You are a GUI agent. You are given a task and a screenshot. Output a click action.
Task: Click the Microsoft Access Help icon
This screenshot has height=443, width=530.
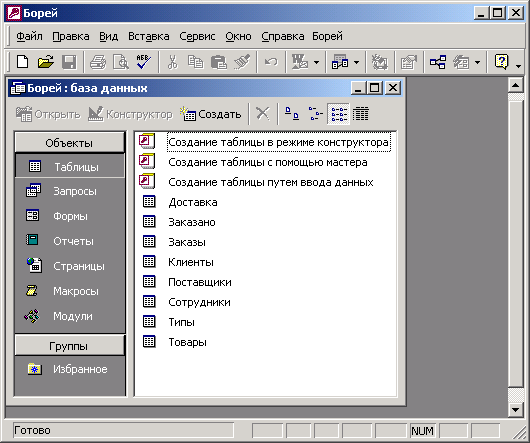click(x=501, y=62)
